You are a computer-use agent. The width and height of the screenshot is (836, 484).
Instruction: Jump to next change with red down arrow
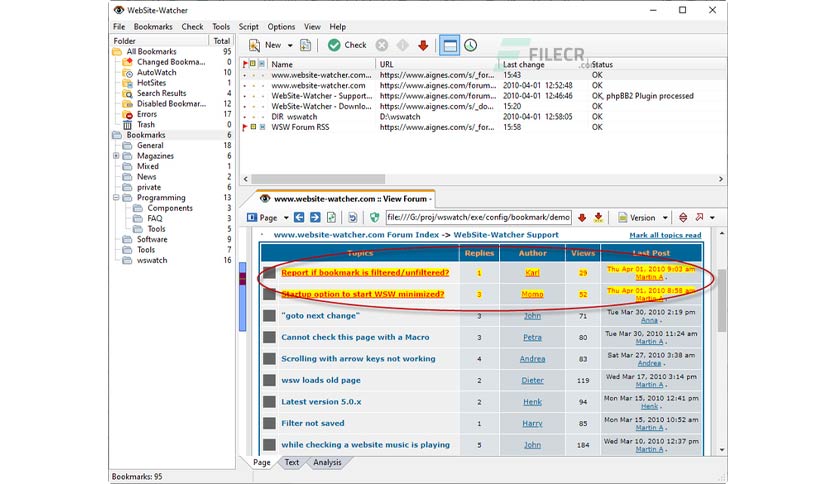tap(582, 217)
